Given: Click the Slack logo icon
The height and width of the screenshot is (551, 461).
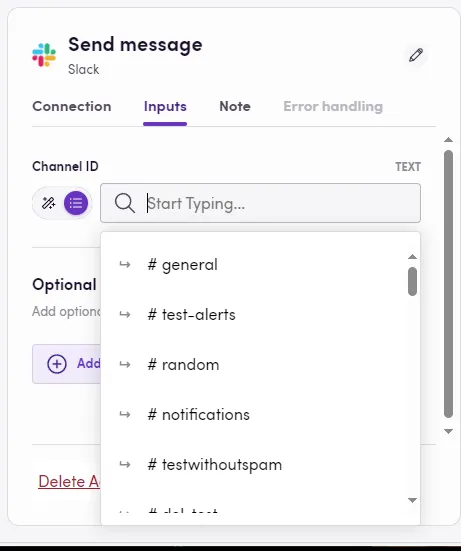Looking at the screenshot, I should [x=44, y=55].
